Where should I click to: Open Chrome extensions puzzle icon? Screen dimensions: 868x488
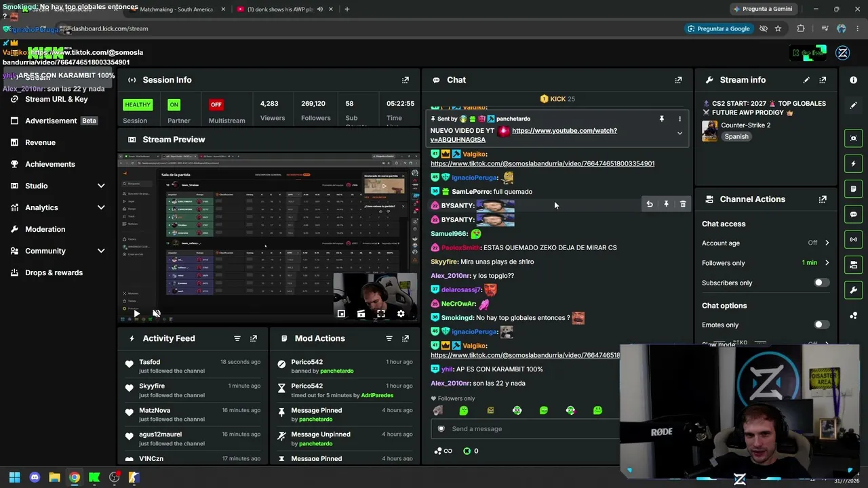[x=801, y=28]
